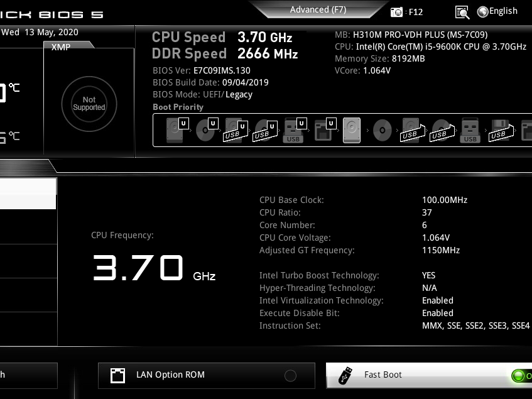Screen dimensions: 532x399
Task: Click CPU Base Clock '100.00MHz' value
Action: pyautogui.click(x=445, y=200)
